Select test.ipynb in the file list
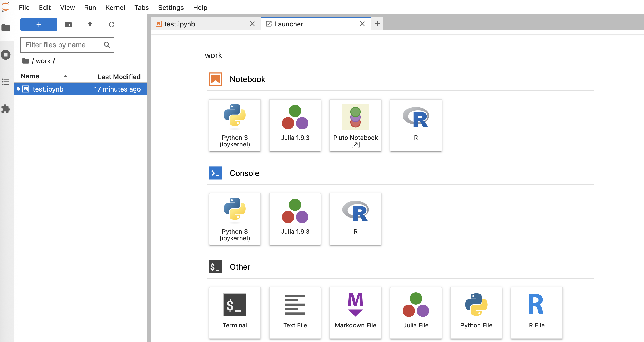Screen dimensions: 644x342 [48, 89]
